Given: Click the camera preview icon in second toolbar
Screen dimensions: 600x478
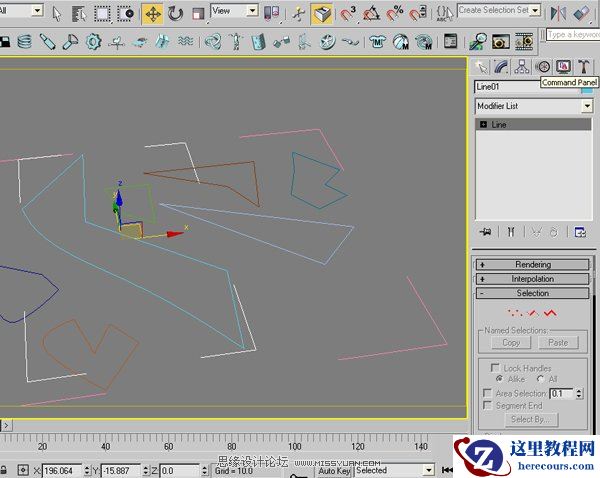Looking at the screenshot, I should point(501,42).
